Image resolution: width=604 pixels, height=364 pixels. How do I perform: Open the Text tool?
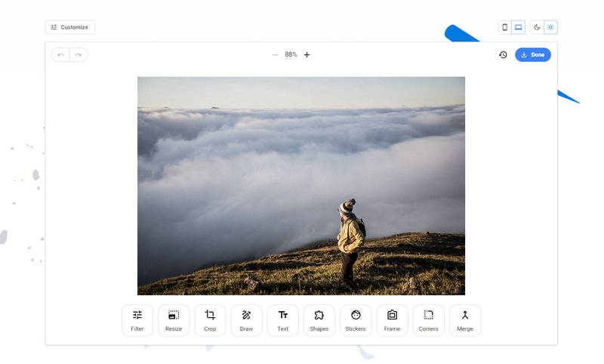282,320
